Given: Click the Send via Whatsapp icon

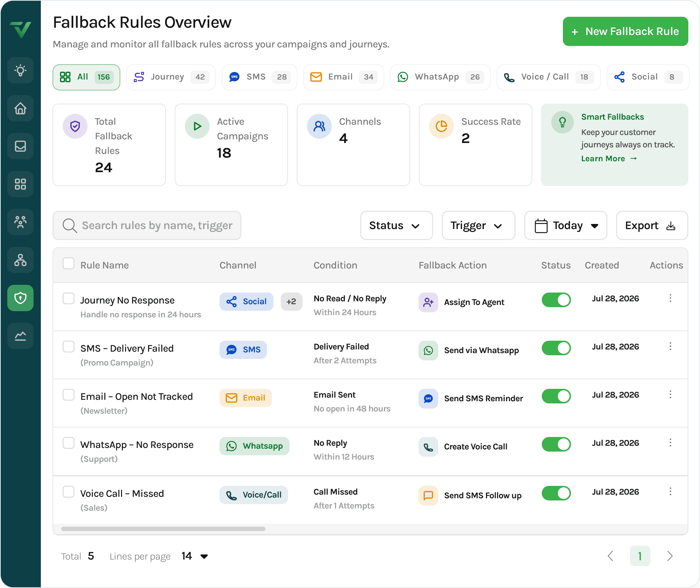Looking at the screenshot, I should click(x=428, y=351).
